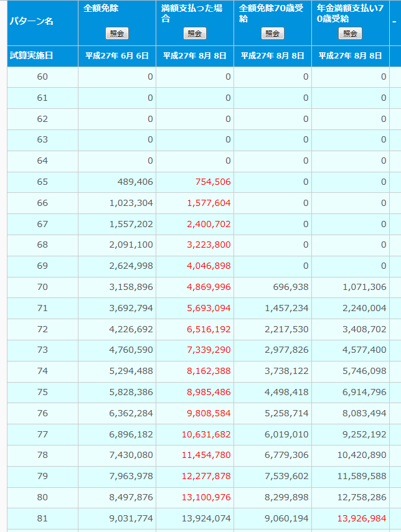Select value 1,557,202
The height and width of the screenshot is (532, 401).
131,224
